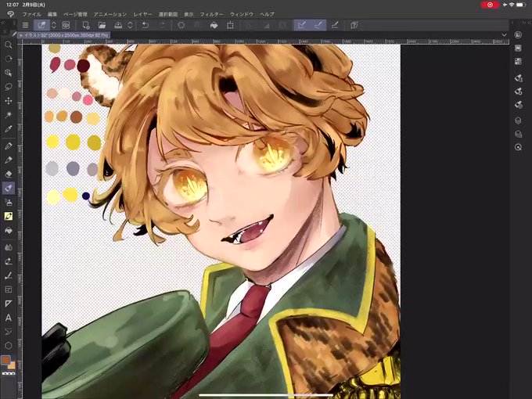Open the 選択範囲 menu
Screen dimensions: 532x399
pyautogui.click(x=168, y=14)
